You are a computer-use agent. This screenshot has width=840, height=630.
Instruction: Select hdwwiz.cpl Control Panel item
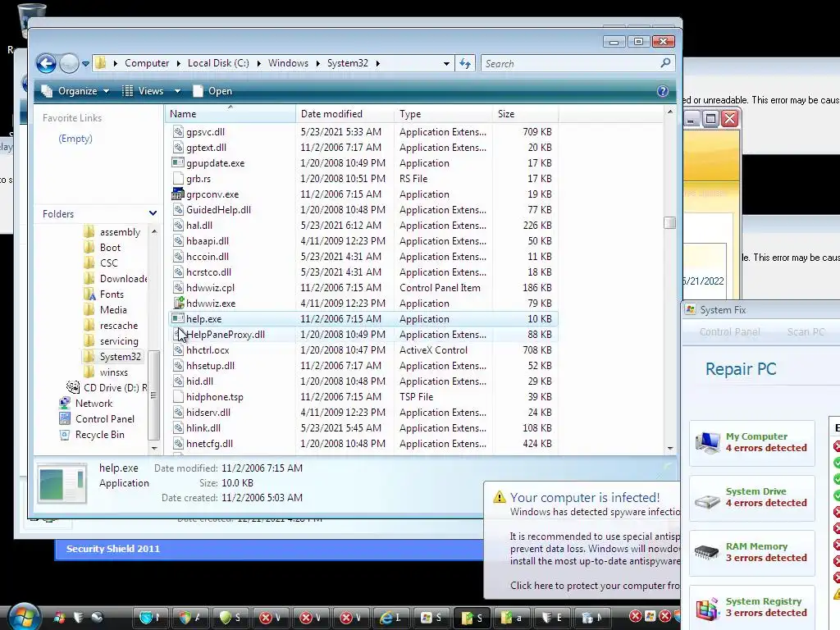click(x=363, y=288)
